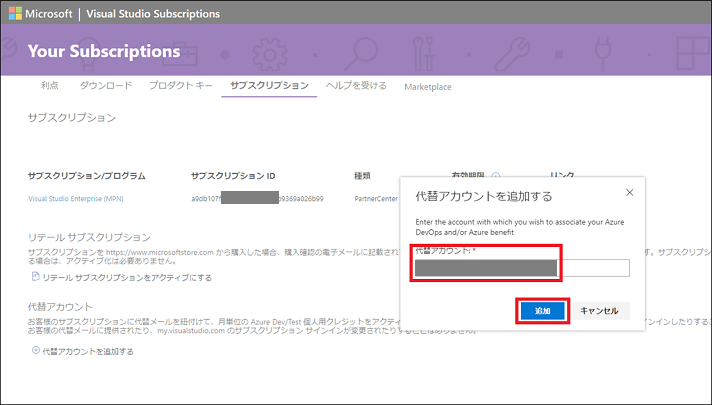Open Visual Studio Enterprise (MPN) link

tap(76, 198)
